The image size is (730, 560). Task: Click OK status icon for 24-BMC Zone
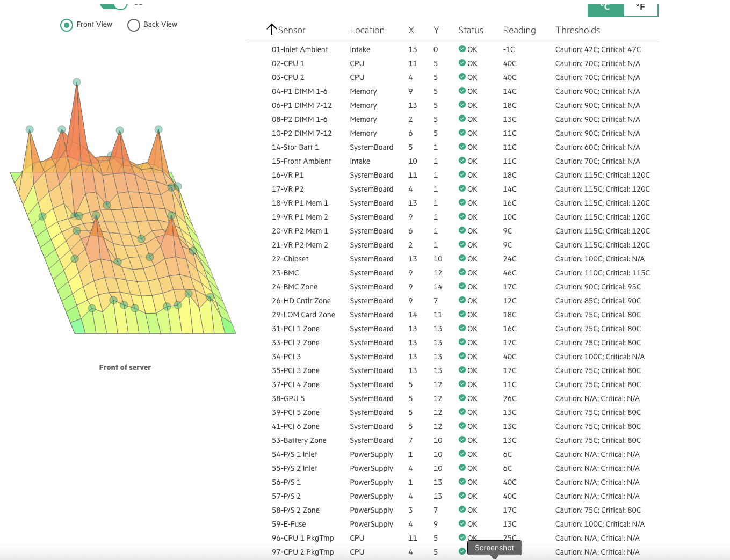[462, 286]
